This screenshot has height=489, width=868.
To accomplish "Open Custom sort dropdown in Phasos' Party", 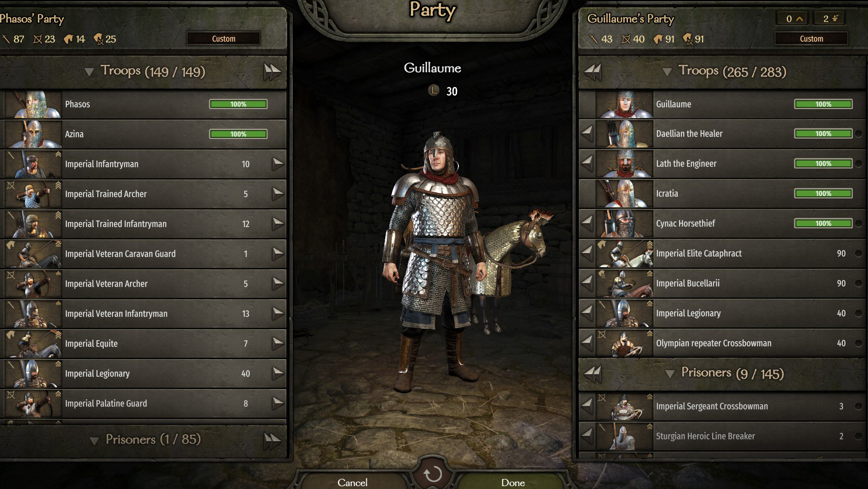I will tap(223, 39).
